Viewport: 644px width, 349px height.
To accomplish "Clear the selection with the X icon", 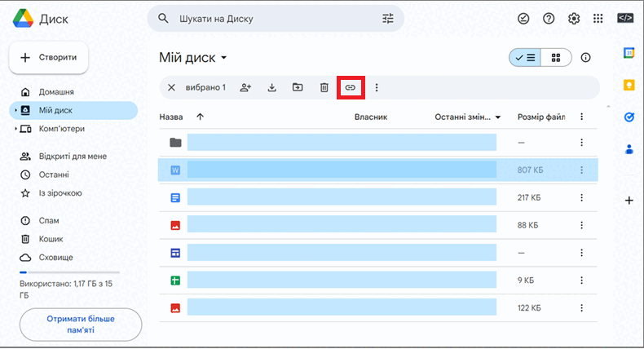I will (172, 87).
